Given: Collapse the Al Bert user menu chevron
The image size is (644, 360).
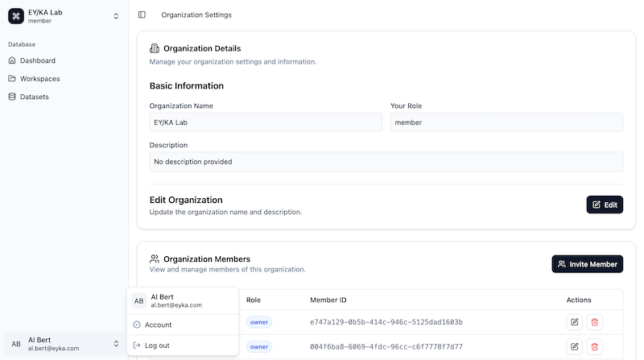Looking at the screenshot, I should point(116,344).
